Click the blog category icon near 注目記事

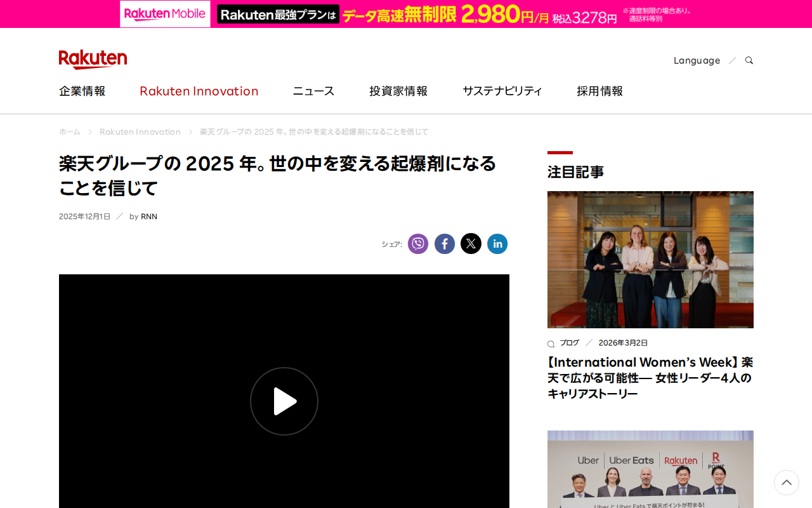[549, 342]
